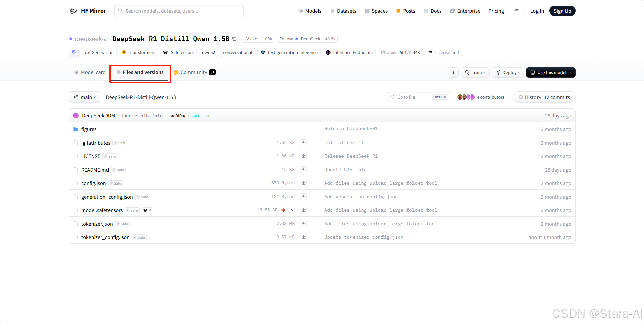Click the like count 1.08k
This screenshot has width=644, height=324.
[267, 39]
